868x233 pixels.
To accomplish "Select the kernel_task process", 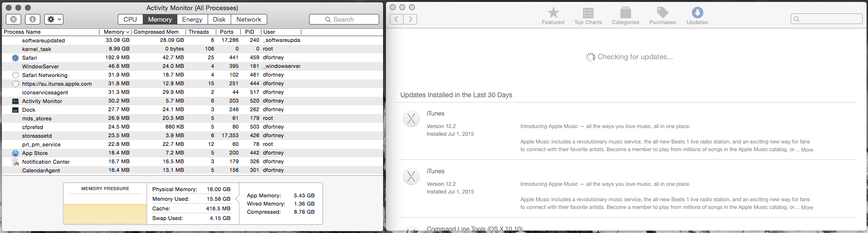I will [192, 49].
